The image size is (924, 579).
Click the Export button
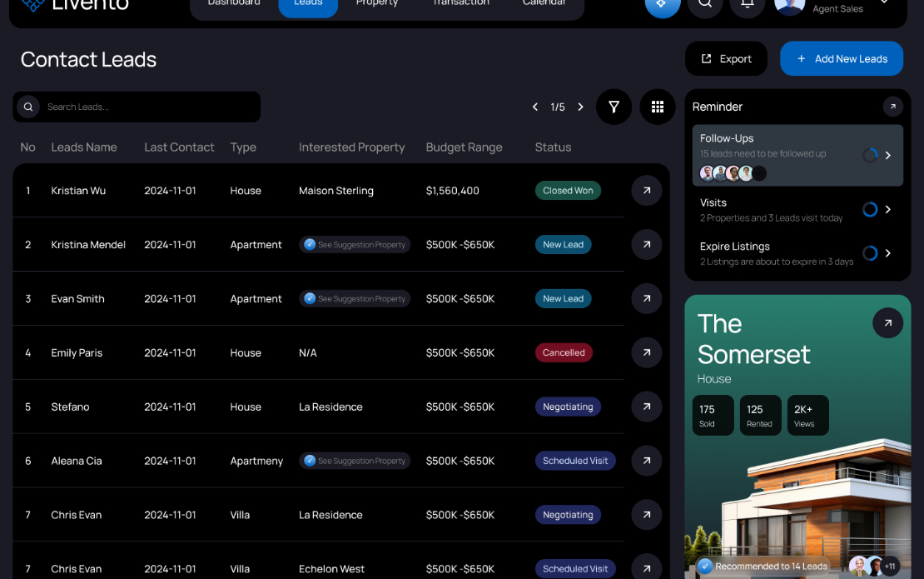[726, 58]
